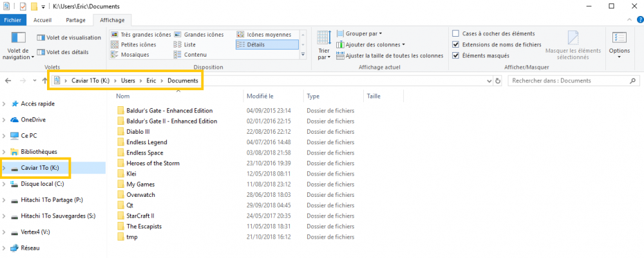The width and height of the screenshot is (644, 258).
Task: Select Détails layout
Action: (x=267, y=44)
